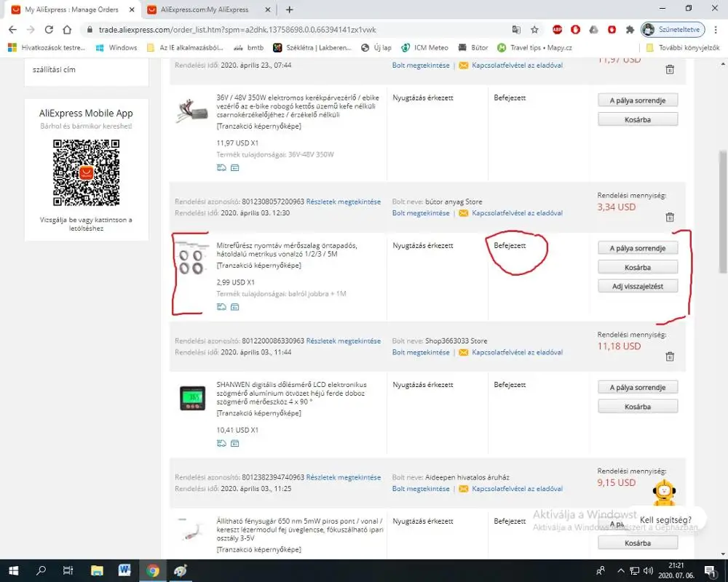Viewport: 728px width, 582px height.
Task: Click the envelope icon next to Shop3663033 Store
Action: [x=463, y=352]
